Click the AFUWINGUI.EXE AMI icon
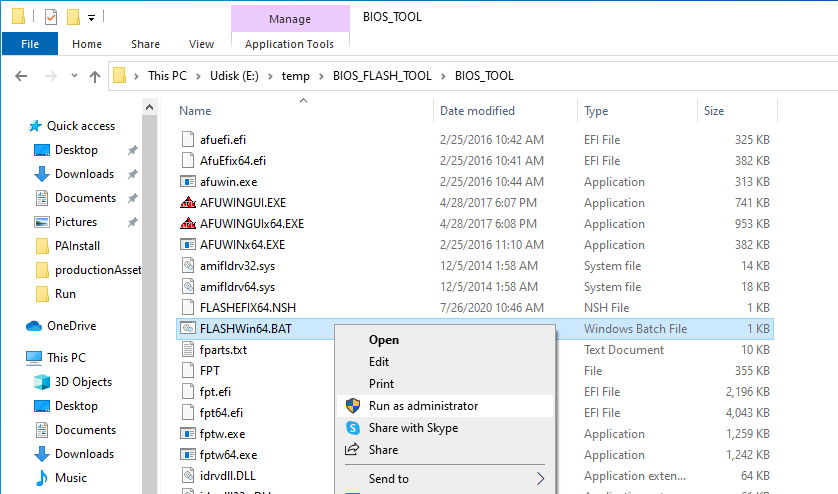The width and height of the screenshot is (838, 494). pyautogui.click(x=188, y=203)
